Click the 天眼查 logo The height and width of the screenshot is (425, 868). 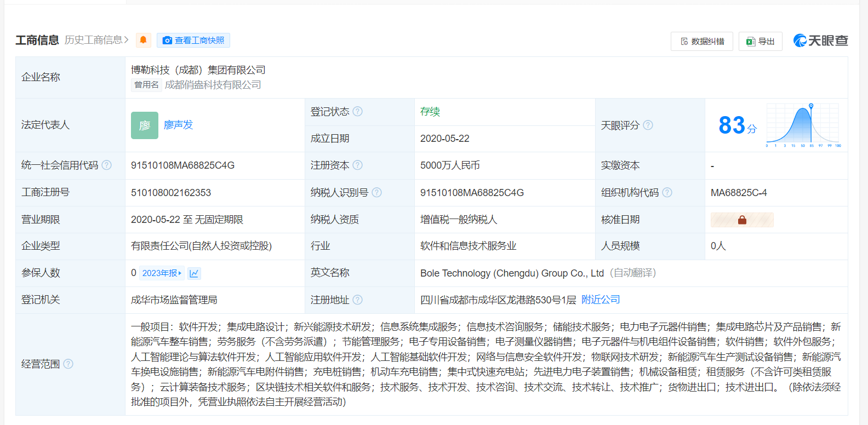coord(821,41)
